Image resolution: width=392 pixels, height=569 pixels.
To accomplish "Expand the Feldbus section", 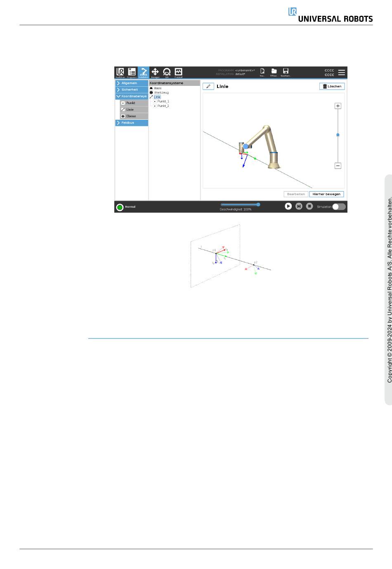I will click(132, 123).
